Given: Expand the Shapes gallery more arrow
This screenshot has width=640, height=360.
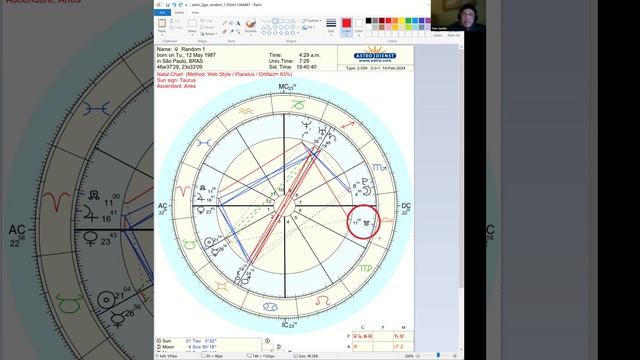Looking at the screenshot, I should (298, 33).
